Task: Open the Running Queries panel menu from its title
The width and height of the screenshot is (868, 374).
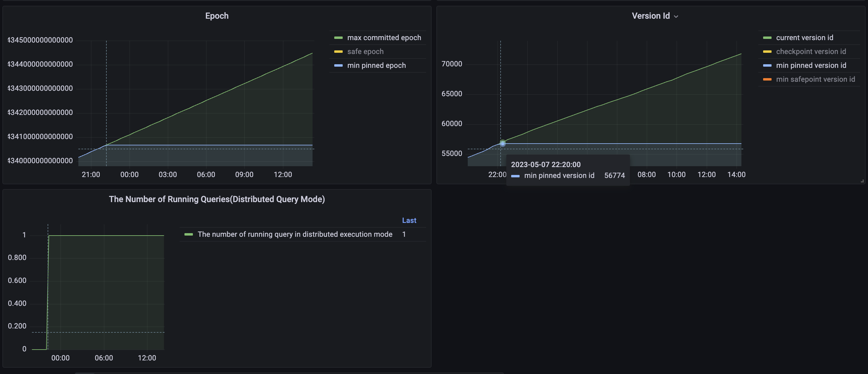Action: (217, 199)
